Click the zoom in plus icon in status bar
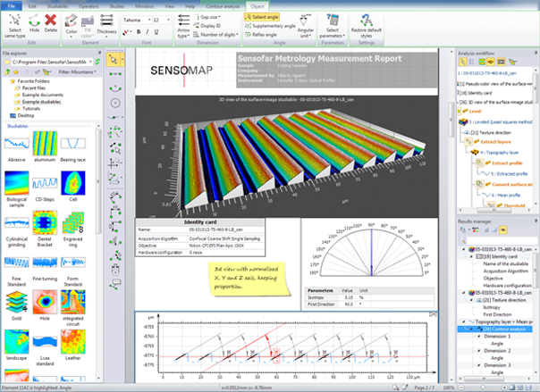Viewport: 540px width, 392px height. coord(504,388)
